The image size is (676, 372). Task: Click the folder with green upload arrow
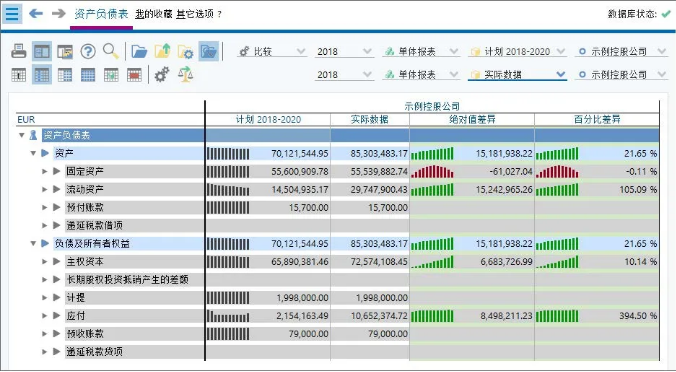click(163, 51)
